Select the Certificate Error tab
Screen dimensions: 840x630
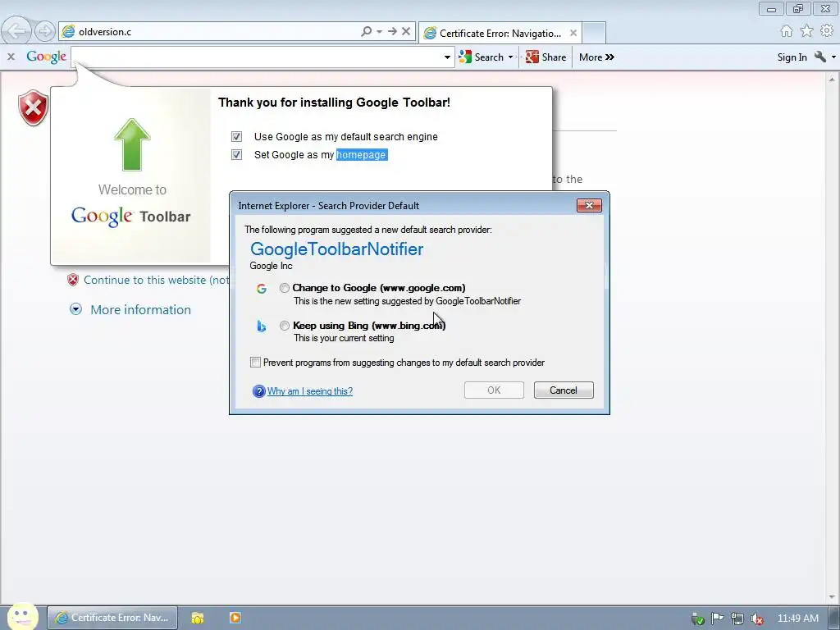click(500, 33)
